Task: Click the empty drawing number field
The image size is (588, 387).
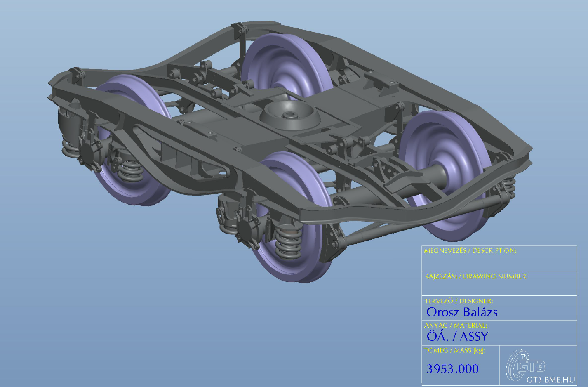Action: click(x=499, y=287)
